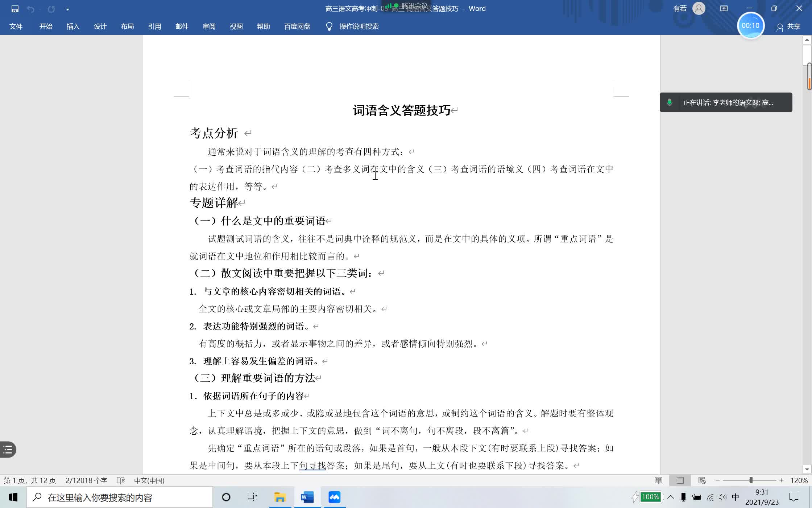The width and height of the screenshot is (812, 508).
Task: Click the heading （三）理解重要词语的方法
Action: pos(253,378)
